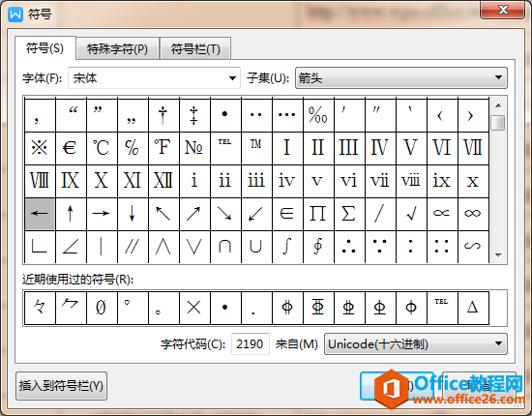Choose the right arrow symbol
The height and width of the screenshot is (416, 532).
102,214
